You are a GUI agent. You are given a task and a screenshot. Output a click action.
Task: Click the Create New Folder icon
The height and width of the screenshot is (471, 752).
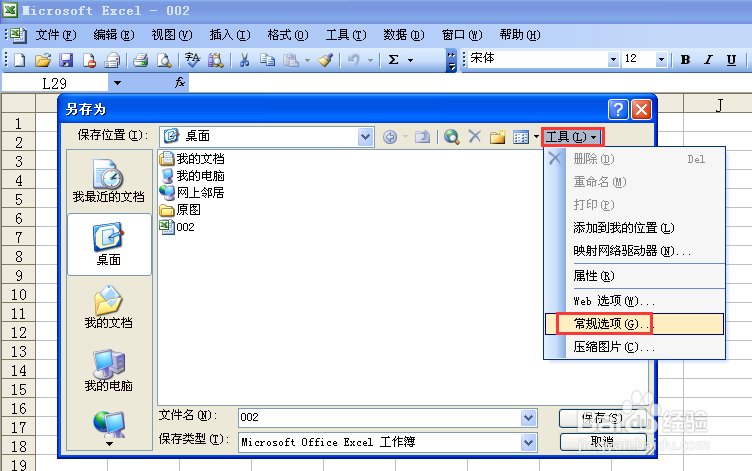(x=498, y=137)
